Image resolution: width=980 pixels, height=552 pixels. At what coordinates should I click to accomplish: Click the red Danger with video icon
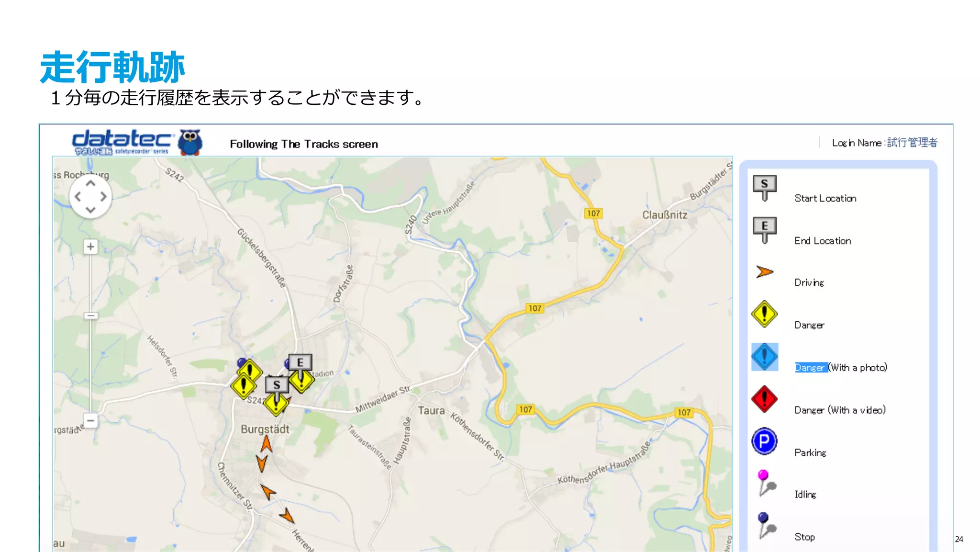[764, 399]
